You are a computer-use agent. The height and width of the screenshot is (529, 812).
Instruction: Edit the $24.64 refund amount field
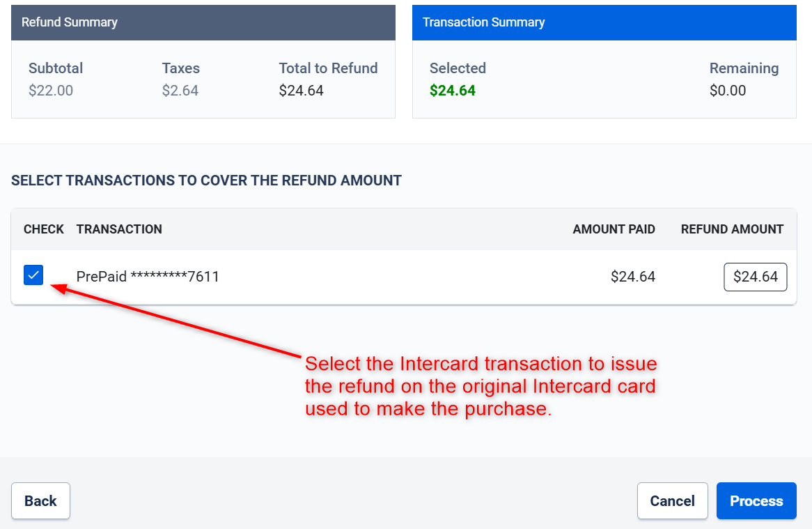(x=755, y=277)
